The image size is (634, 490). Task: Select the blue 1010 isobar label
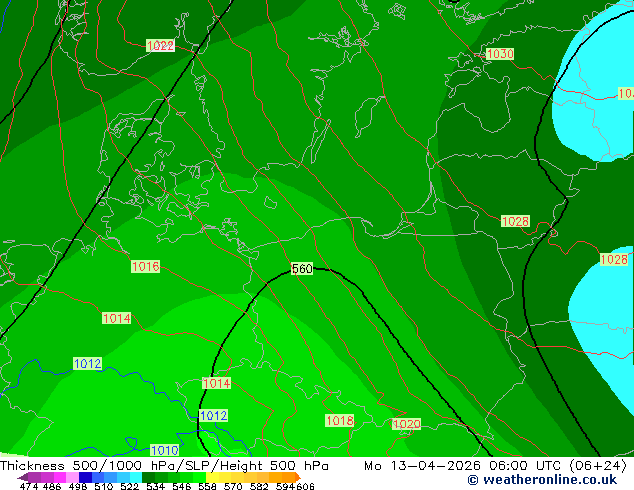(x=165, y=450)
